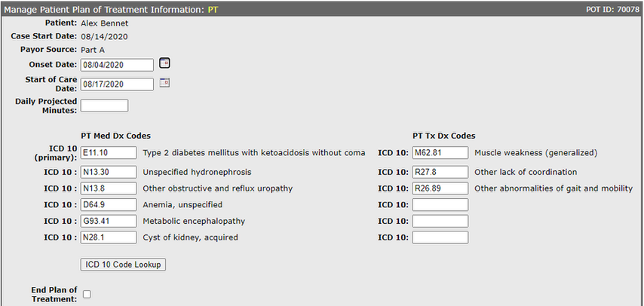
Task: Click the last empty PT Tx ICD 10 field
Action: click(x=440, y=237)
